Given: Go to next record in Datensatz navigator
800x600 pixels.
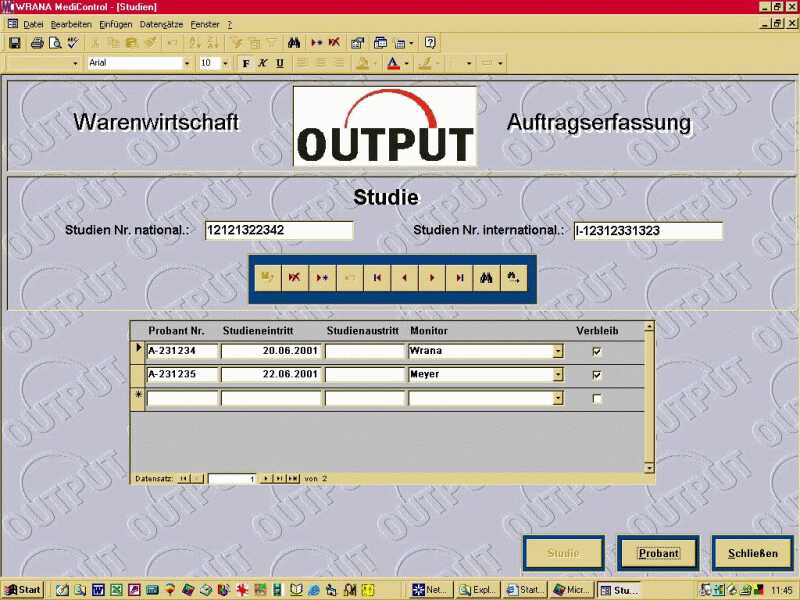Looking at the screenshot, I should point(265,479).
